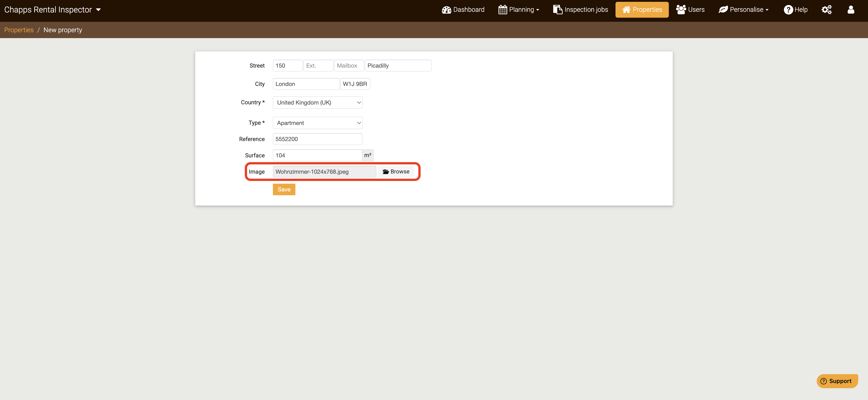Click the Support question mark icon
This screenshot has height=400, width=868.
click(x=824, y=381)
